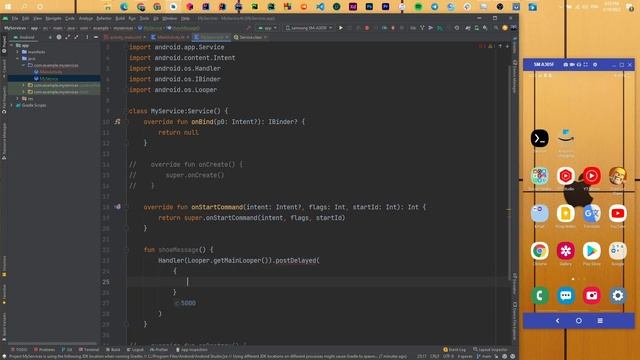
Task: Open the Gallery app on the phone screen
Action: [565, 251]
